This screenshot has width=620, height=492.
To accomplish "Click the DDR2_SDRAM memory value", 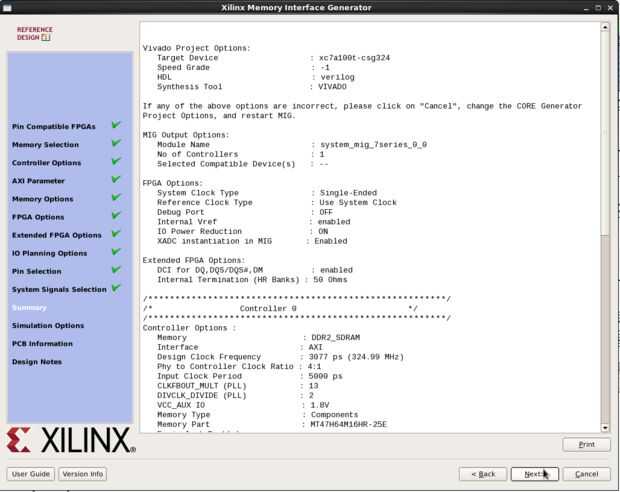I will tap(336, 338).
